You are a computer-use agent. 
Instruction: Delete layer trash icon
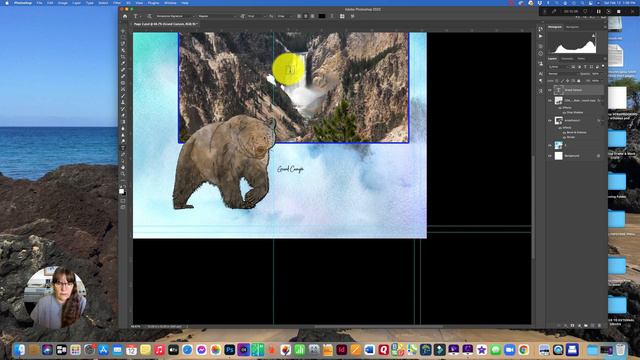(x=599, y=325)
